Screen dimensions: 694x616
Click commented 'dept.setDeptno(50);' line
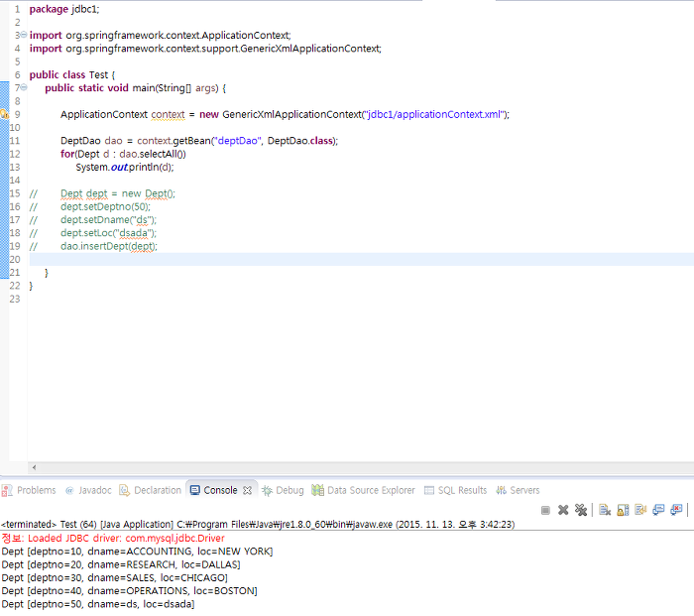pos(105,206)
